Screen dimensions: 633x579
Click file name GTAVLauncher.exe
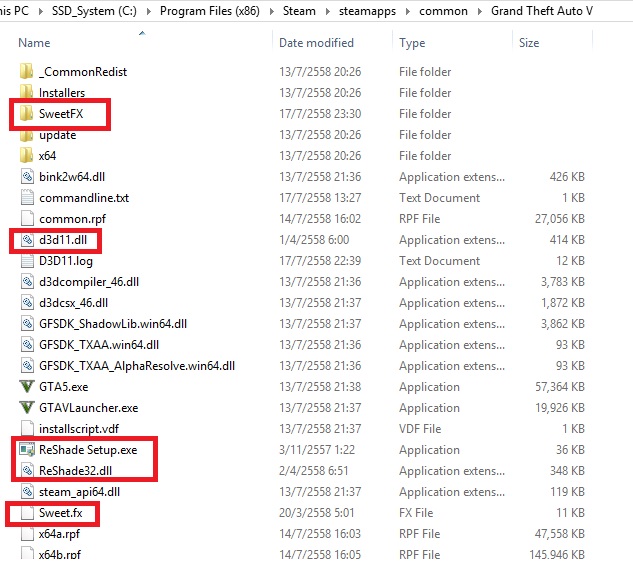pyautogui.click(x=88, y=408)
